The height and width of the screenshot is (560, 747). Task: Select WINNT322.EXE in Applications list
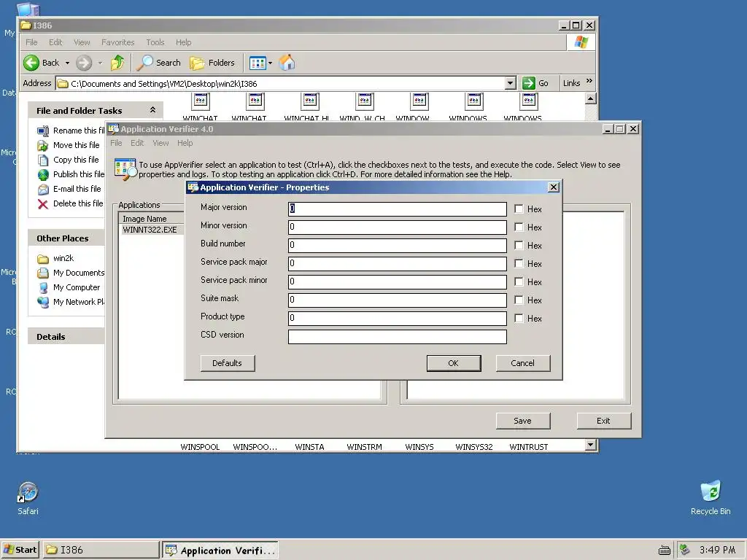[x=150, y=230]
